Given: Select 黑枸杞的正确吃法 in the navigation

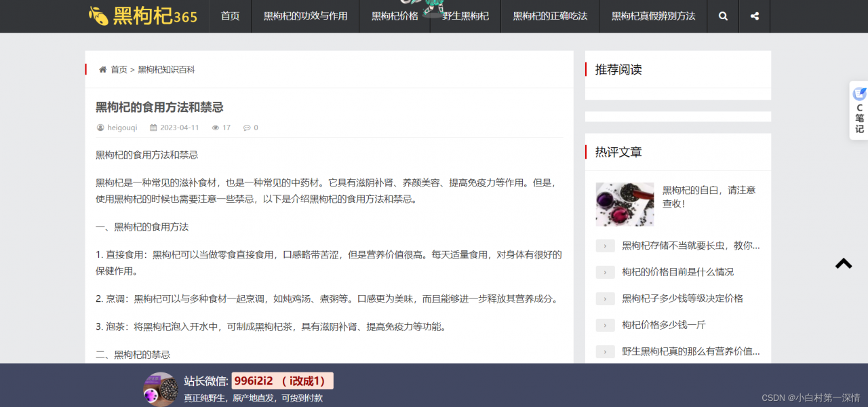Looking at the screenshot, I should pyautogui.click(x=550, y=16).
